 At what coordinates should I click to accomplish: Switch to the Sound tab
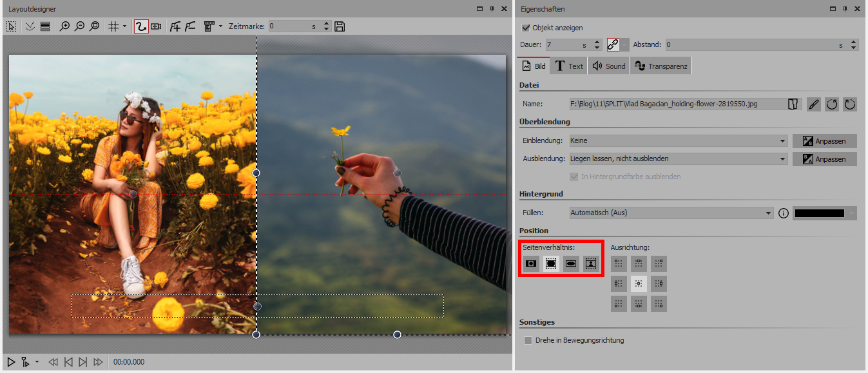point(609,66)
